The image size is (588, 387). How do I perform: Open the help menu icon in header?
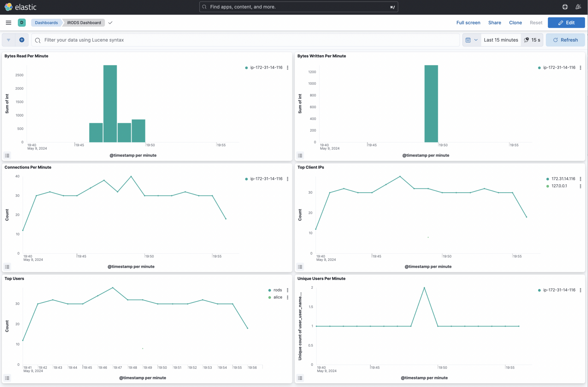(565, 7)
